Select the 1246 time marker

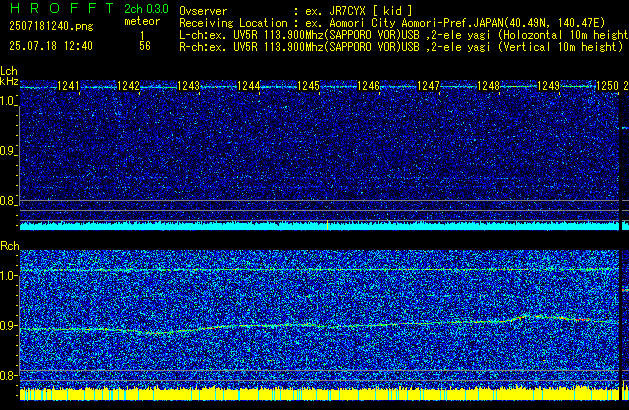pos(368,86)
